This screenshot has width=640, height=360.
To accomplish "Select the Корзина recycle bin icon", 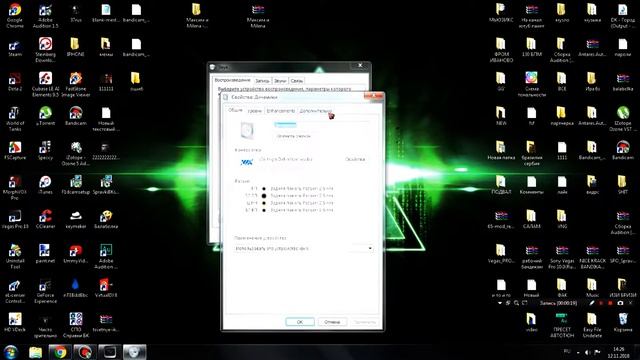I will 622,322.
